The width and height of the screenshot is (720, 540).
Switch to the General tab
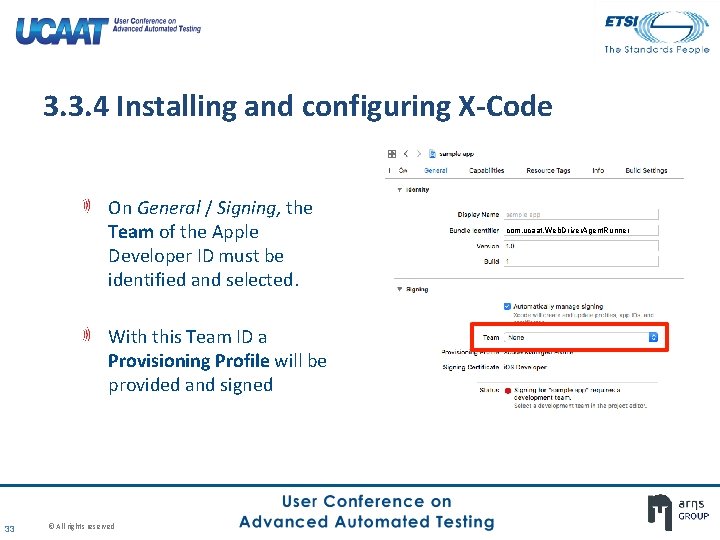(x=436, y=170)
